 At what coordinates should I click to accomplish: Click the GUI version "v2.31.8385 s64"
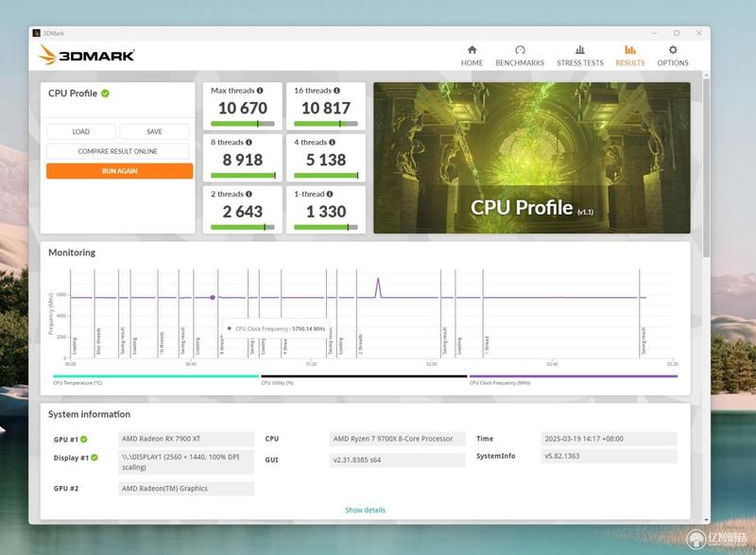tap(397, 460)
